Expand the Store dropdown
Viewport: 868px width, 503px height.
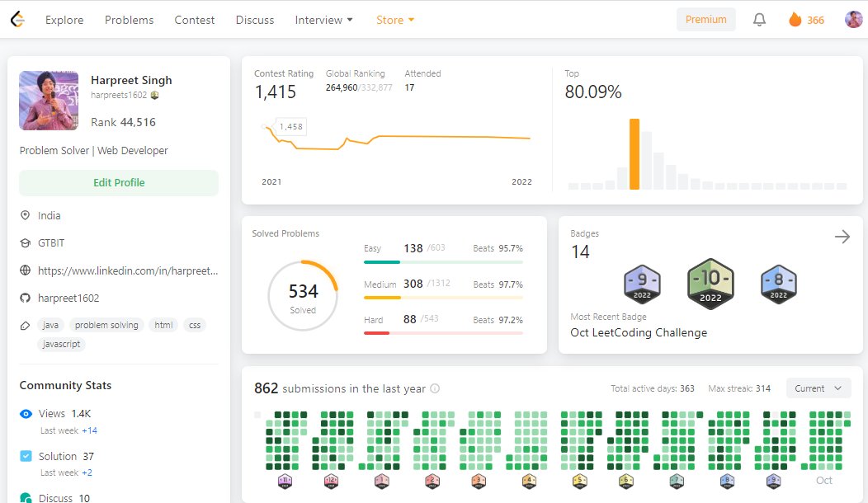pyautogui.click(x=395, y=20)
